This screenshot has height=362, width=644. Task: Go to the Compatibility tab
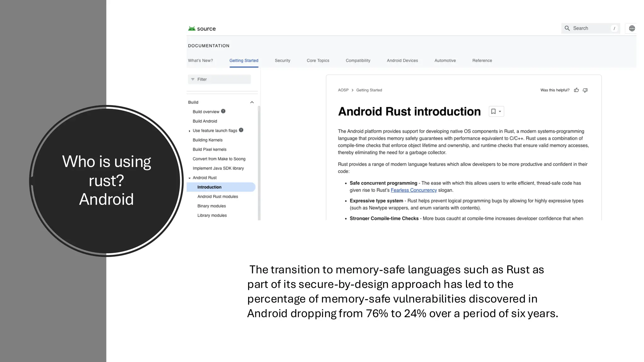tap(358, 60)
